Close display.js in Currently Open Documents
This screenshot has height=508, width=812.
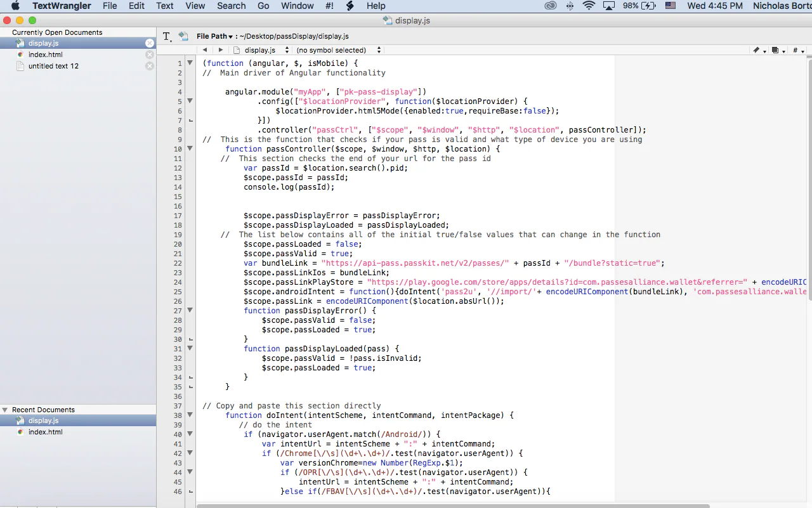click(x=150, y=43)
